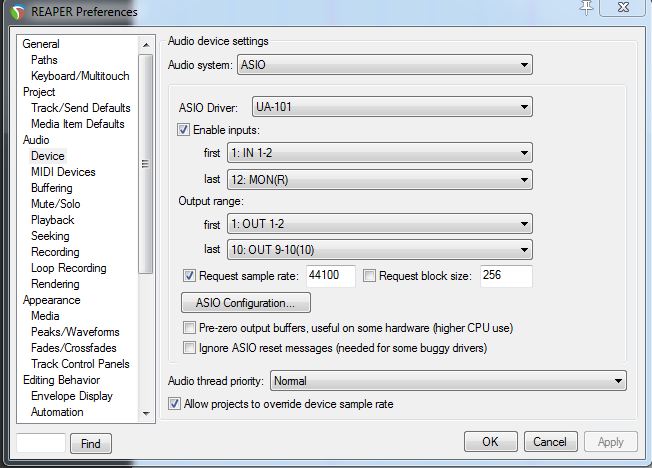This screenshot has height=468, width=652.
Task: Open Rendering preferences page
Action: [55, 284]
